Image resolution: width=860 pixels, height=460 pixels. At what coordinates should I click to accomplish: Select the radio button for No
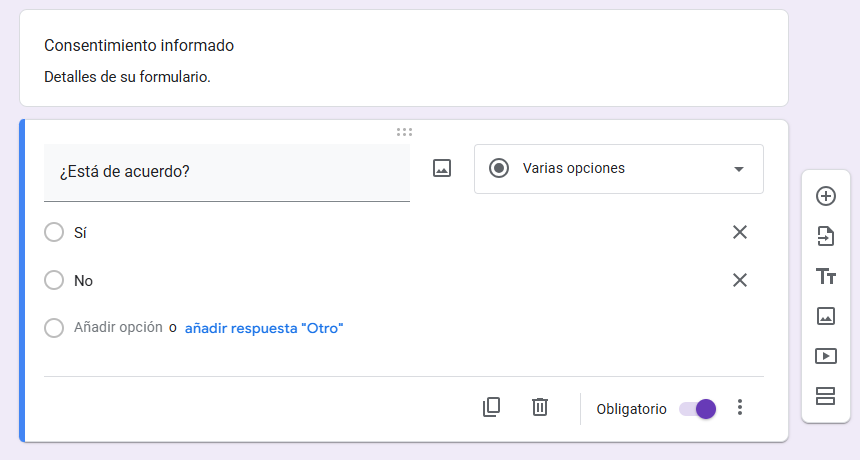54,280
